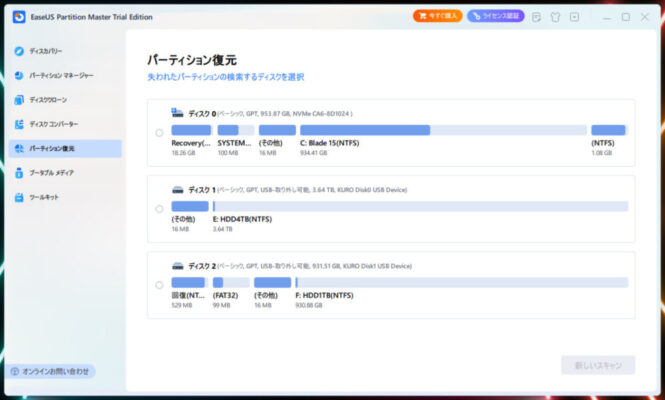This screenshot has width=665, height=400.
Task: Click the license activation button
Action: click(x=496, y=16)
